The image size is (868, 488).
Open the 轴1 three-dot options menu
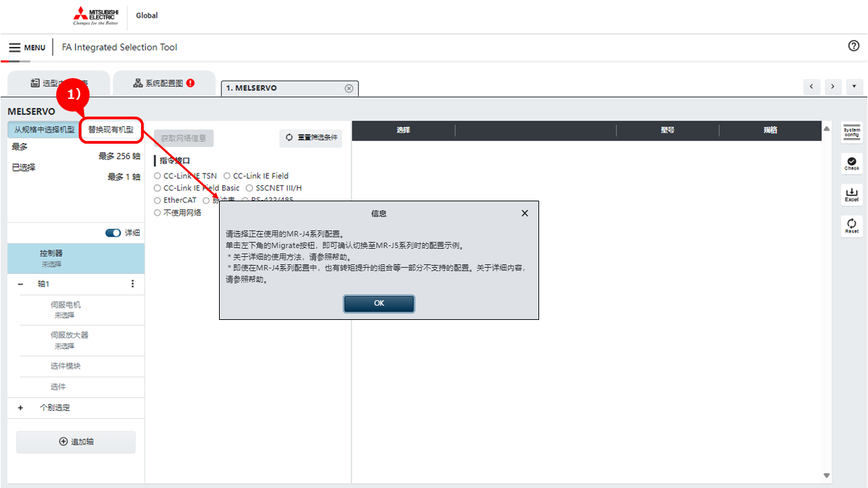tap(133, 284)
